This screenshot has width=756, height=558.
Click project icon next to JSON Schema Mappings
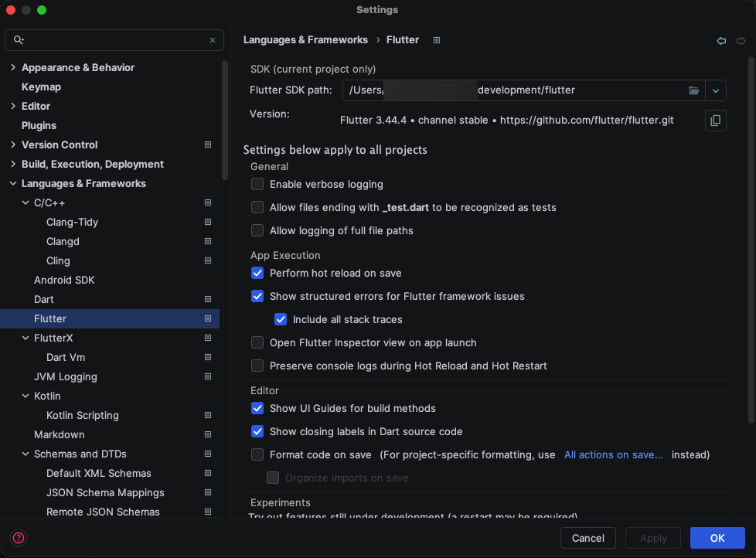coord(208,492)
